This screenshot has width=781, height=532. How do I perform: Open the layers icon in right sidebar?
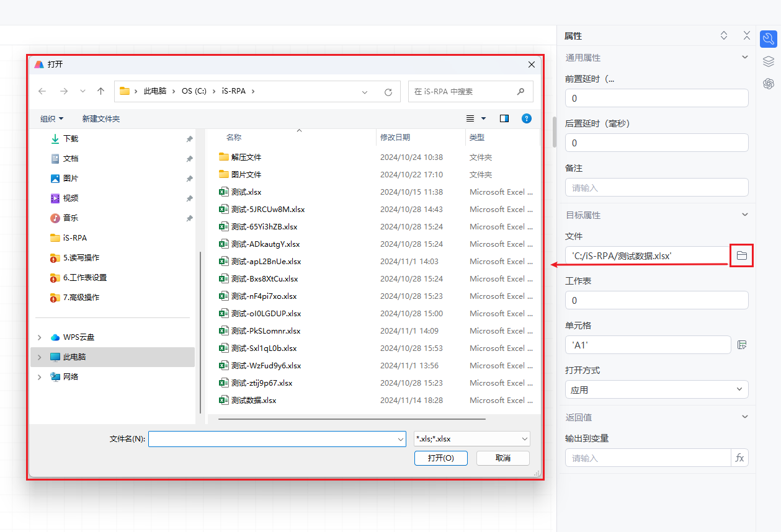click(769, 61)
